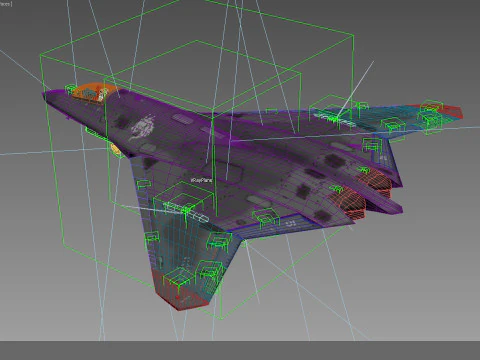Image resolution: width=480 pixels, height=360 pixels.
Task: Select the skull emblem on the fuselage
Action: 144,126
